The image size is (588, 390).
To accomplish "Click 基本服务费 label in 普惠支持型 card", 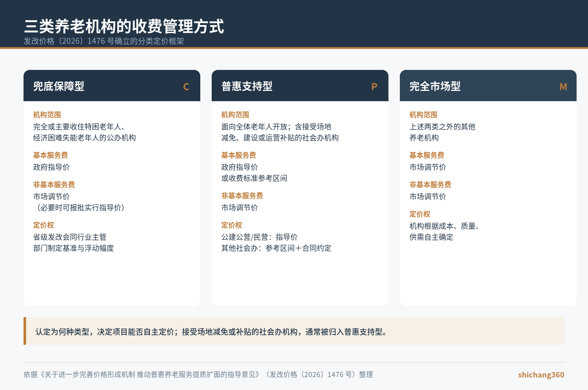I will tap(239, 155).
